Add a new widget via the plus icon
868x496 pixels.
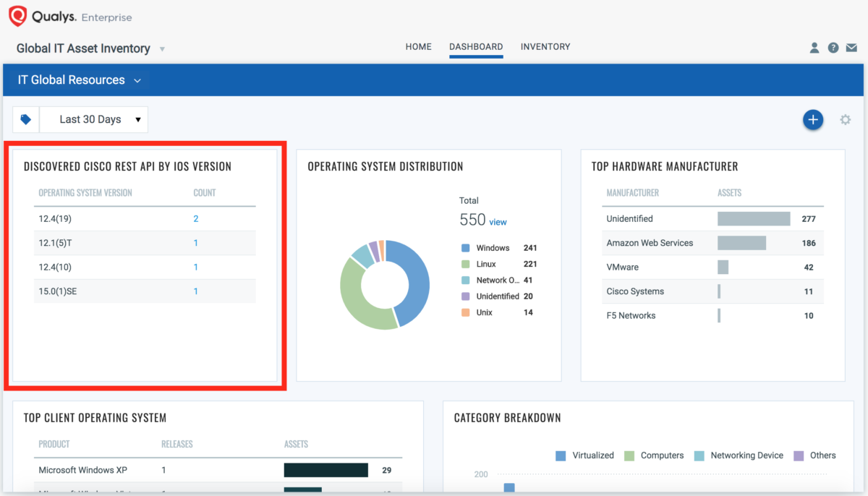click(813, 120)
